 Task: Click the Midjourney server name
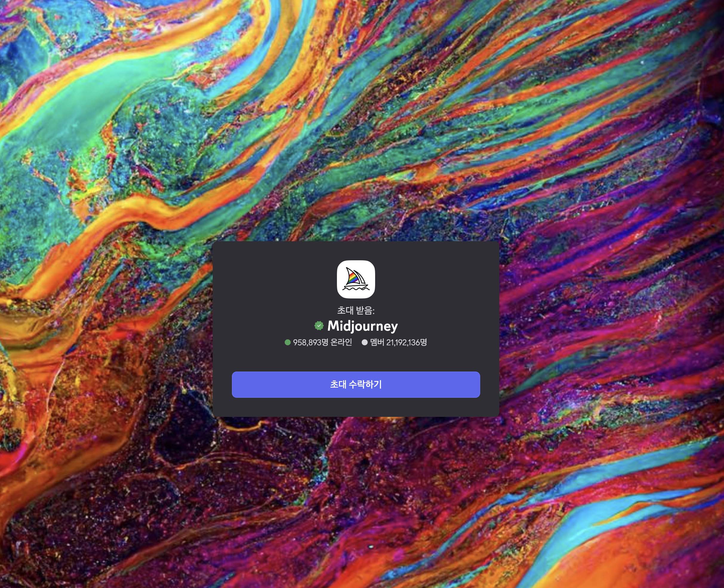(x=362, y=326)
